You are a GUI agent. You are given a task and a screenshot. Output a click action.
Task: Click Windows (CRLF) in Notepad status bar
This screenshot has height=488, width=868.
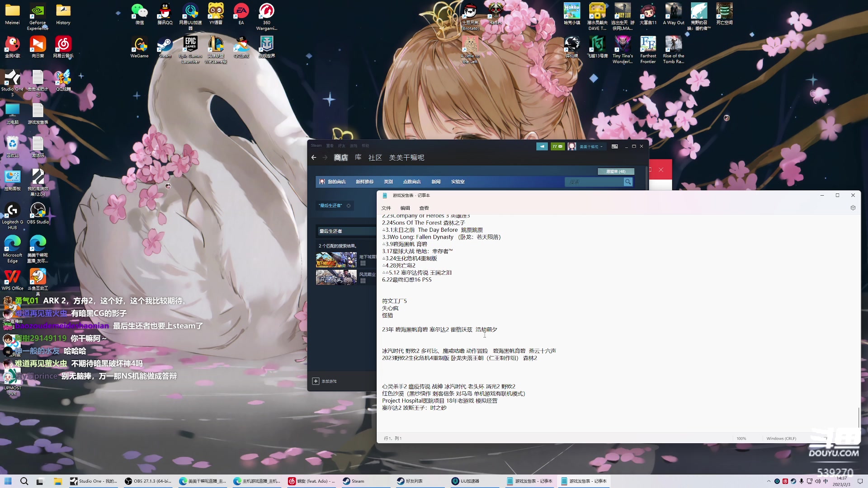(781, 438)
